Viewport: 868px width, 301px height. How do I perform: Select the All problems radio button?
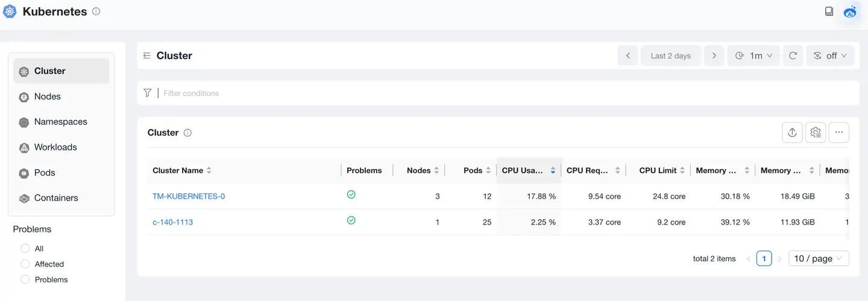25,249
